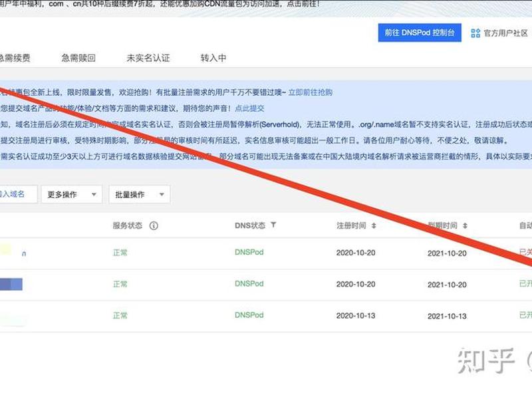Click the 官方用户社区 grid icon
Screen dimensions: 532x399
(475, 33)
